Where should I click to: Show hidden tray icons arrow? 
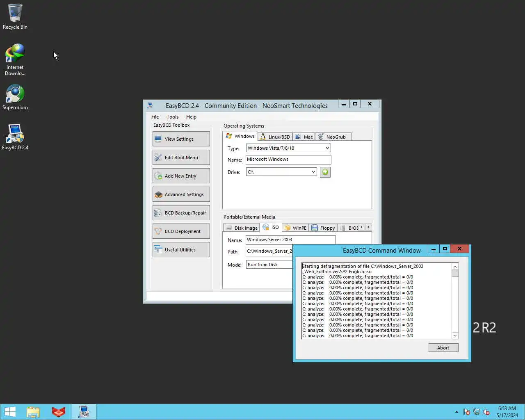pos(457,412)
